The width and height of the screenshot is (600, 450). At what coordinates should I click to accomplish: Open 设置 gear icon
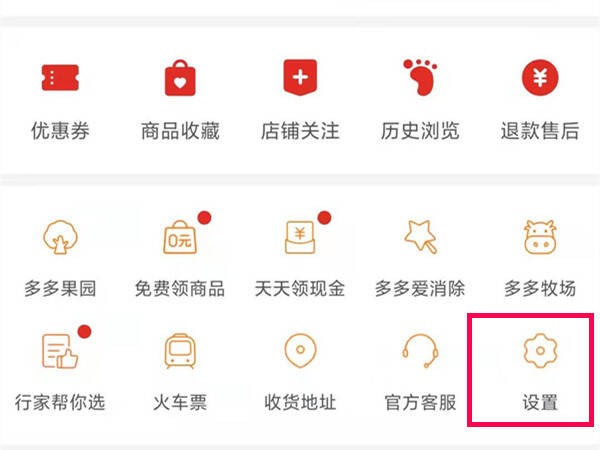pyautogui.click(x=540, y=351)
